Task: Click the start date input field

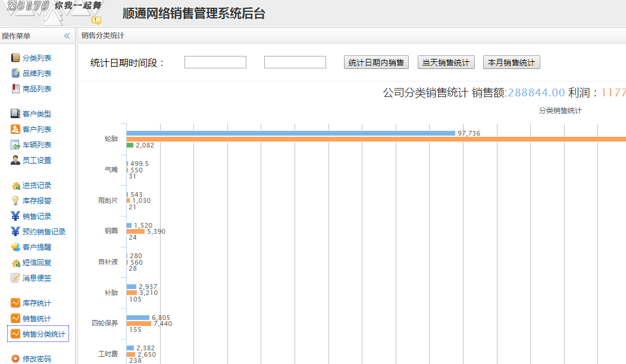Action: click(215, 62)
